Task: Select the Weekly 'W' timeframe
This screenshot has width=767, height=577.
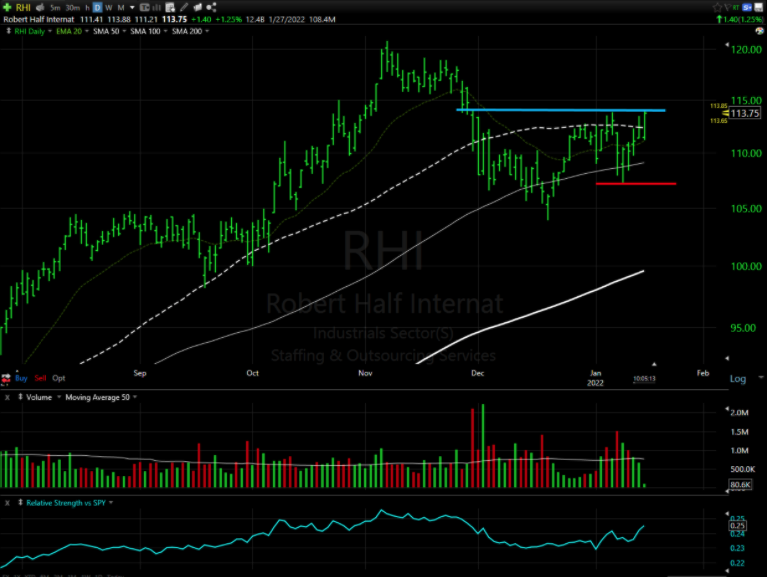Action: [x=109, y=8]
